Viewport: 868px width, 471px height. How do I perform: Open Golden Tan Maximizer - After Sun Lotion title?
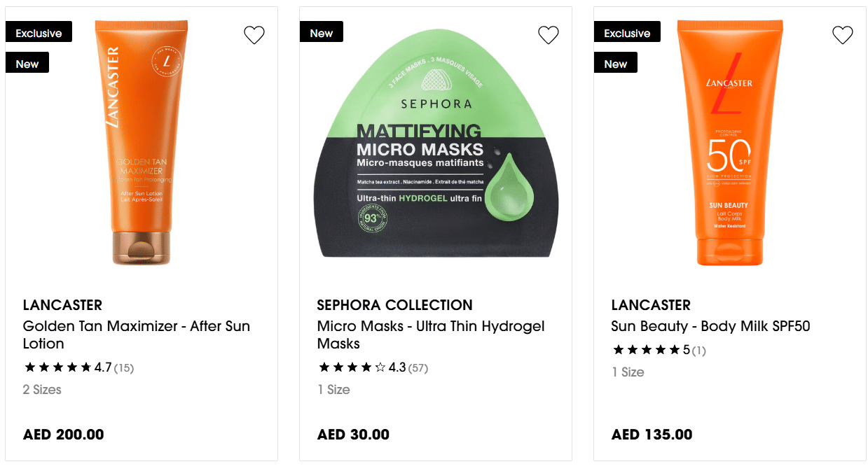point(136,335)
